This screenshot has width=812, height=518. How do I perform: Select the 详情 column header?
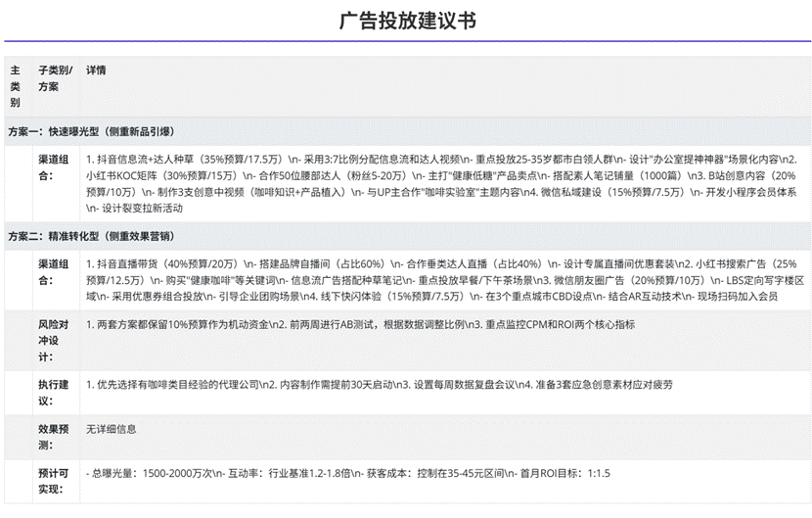(x=445, y=86)
